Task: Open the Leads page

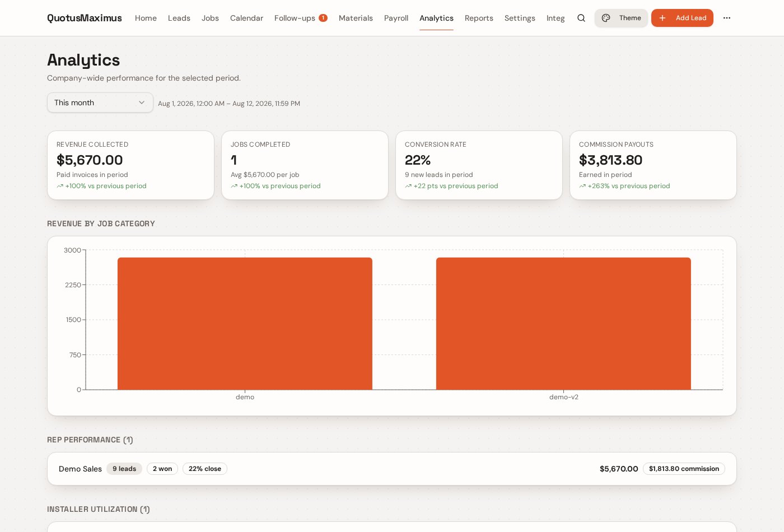Action: 179,18
